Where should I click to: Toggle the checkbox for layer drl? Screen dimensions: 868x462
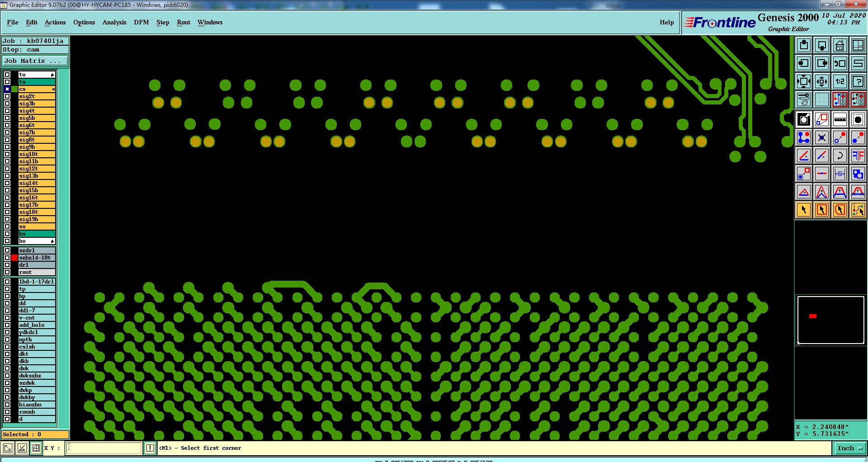[7, 265]
